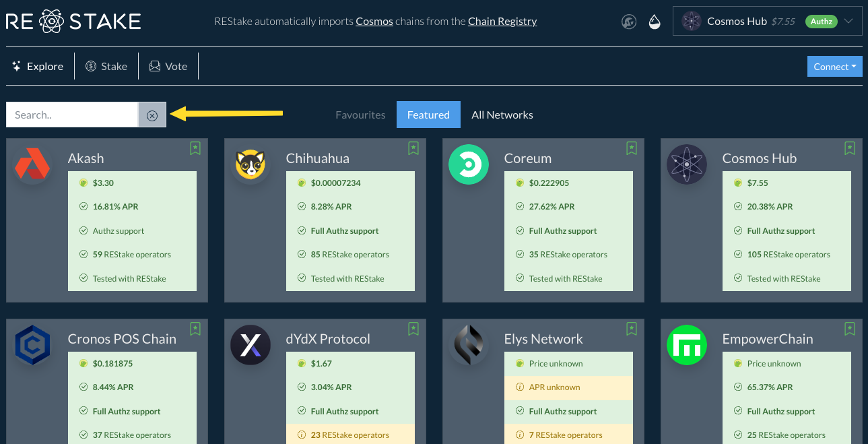Open the Connect wallet dropdown
Image resolution: width=868 pixels, height=444 pixels.
tap(834, 67)
